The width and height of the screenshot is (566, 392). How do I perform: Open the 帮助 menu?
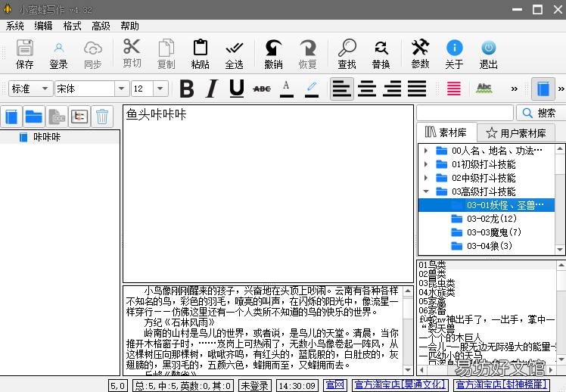click(x=129, y=26)
